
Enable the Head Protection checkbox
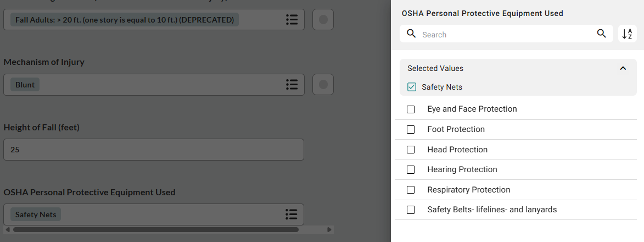coord(411,150)
